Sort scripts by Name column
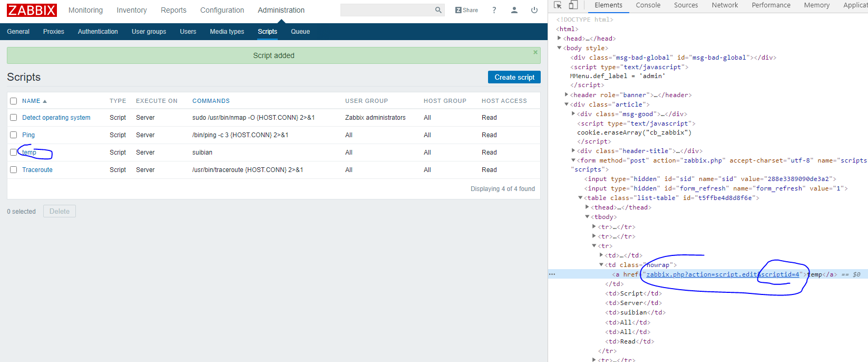The image size is (868, 362). [34, 101]
